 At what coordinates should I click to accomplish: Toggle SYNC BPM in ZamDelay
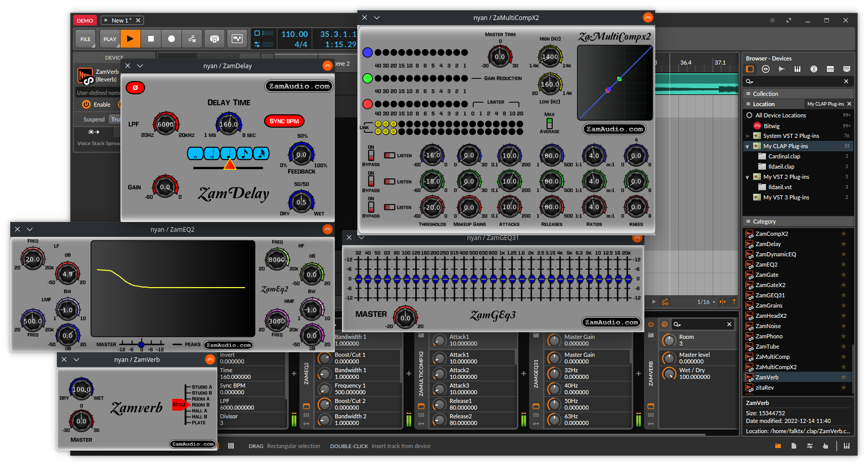284,121
